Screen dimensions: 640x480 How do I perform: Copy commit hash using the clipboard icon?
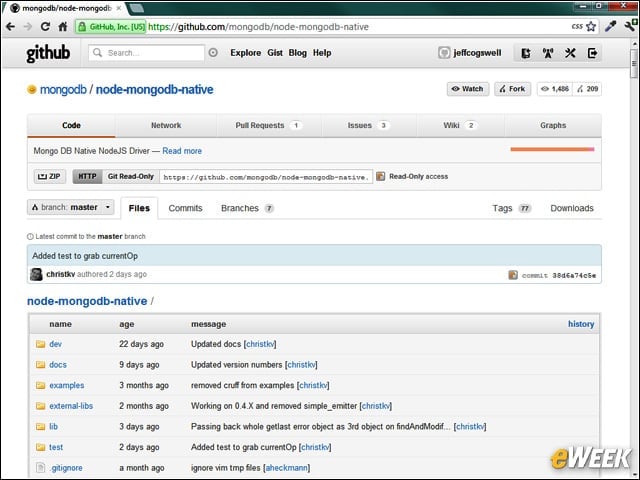[513, 275]
